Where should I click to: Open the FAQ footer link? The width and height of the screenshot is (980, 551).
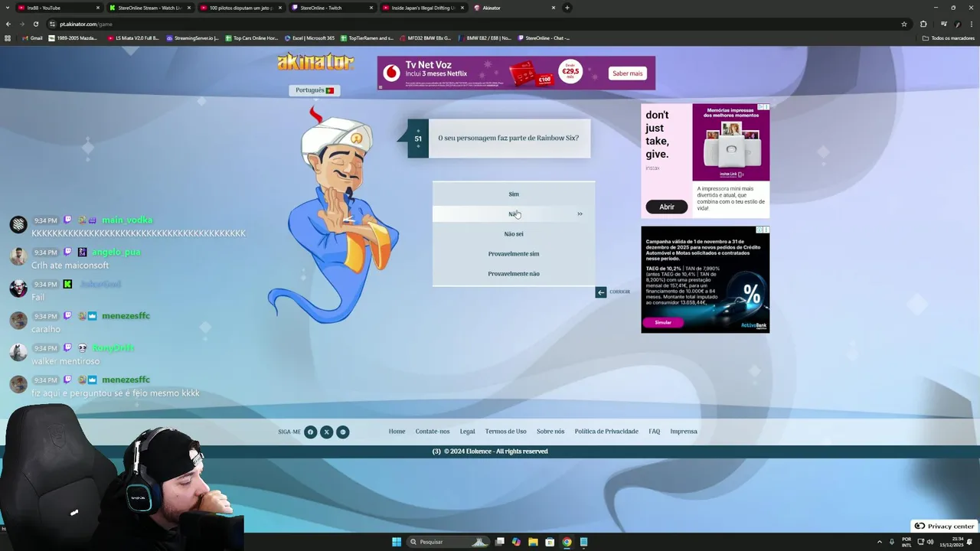[x=654, y=432]
